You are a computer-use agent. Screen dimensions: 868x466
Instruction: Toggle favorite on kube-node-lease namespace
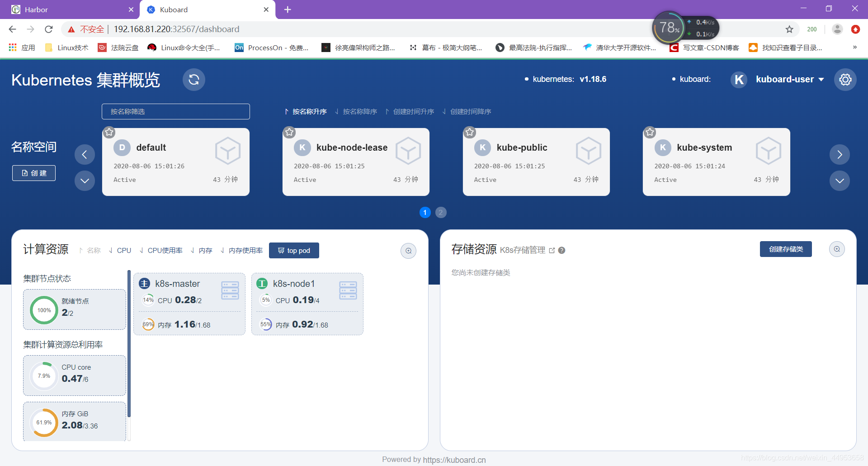tap(289, 132)
